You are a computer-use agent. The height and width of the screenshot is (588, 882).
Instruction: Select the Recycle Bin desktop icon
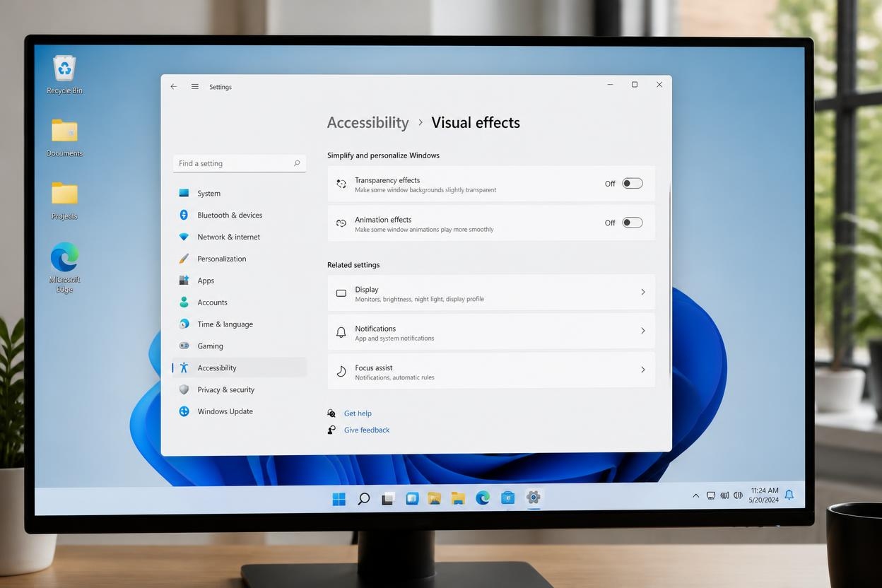coord(64,74)
